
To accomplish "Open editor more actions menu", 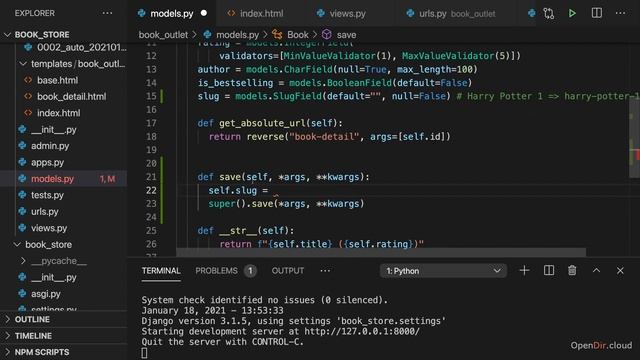I will point(620,13).
